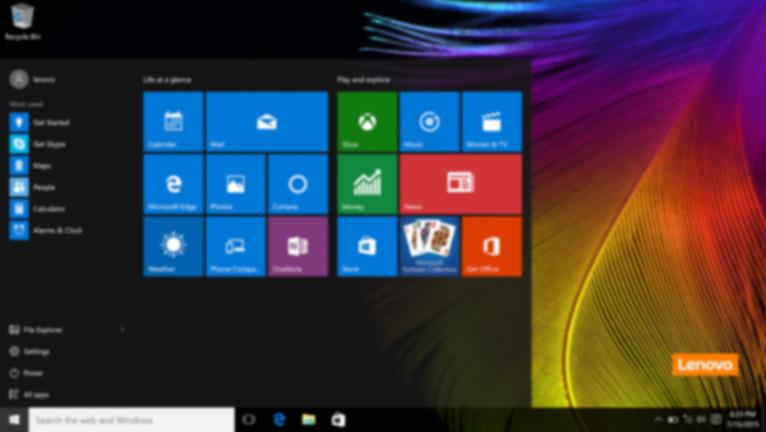Click the Windows Start button
This screenshot has width=766, height=432.
14,420
